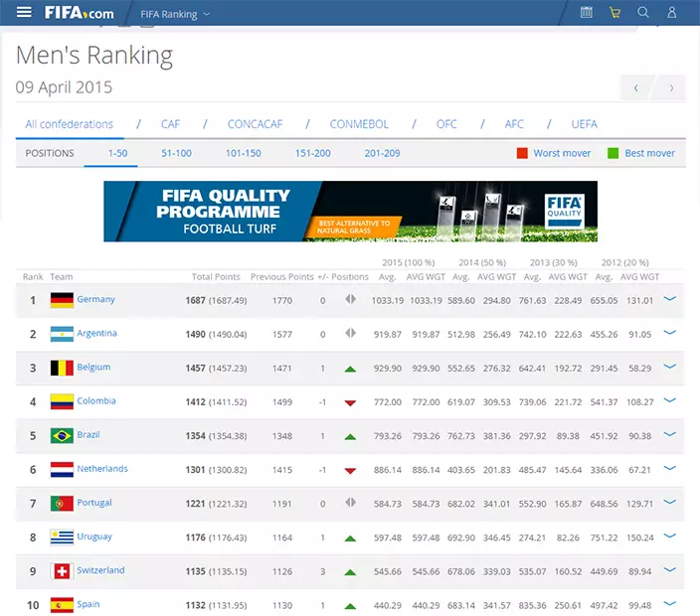Open the Switzerland team link
This screenshot has height=616, width=700.
pos(100,570)
